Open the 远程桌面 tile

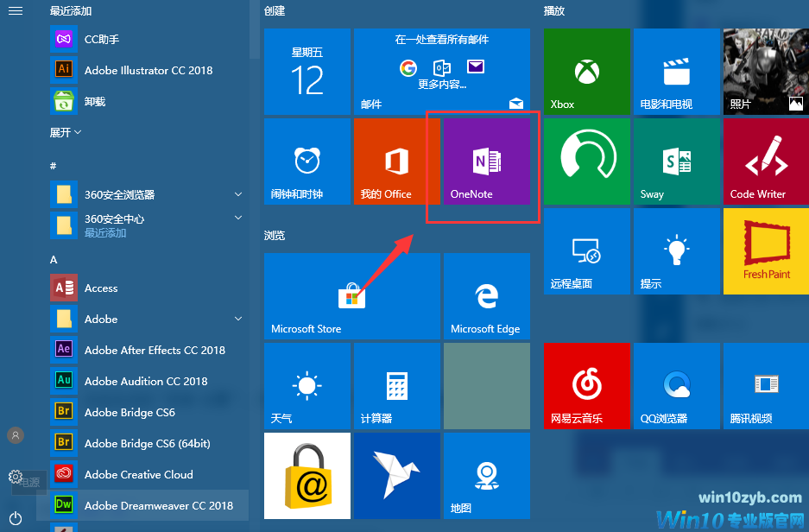click(586, 251)
